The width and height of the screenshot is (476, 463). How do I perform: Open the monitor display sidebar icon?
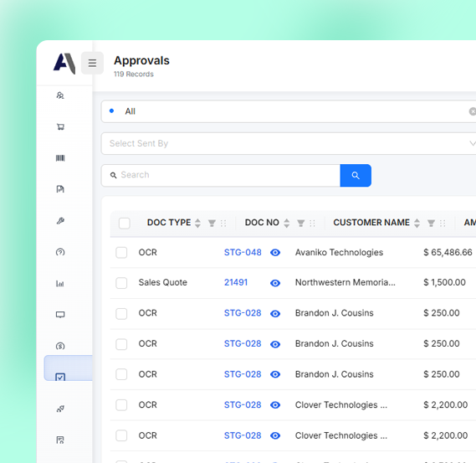[x=60, y=315]
